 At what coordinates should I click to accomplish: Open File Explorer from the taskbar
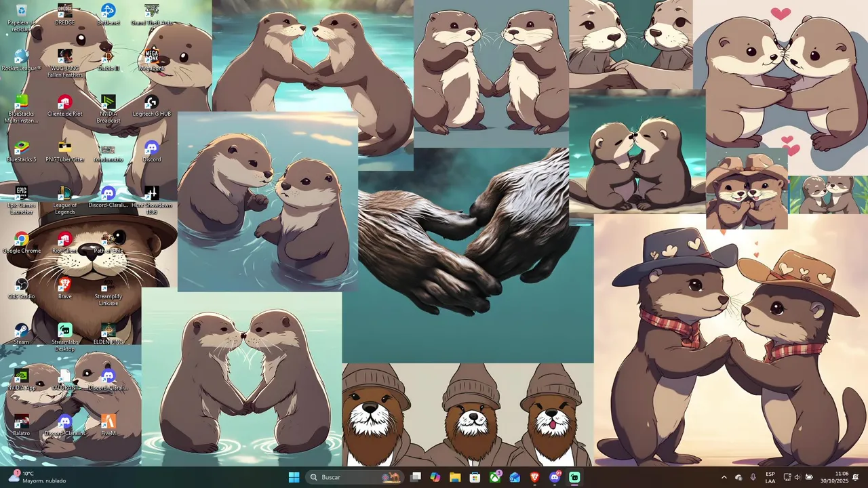tap(455, 477)
